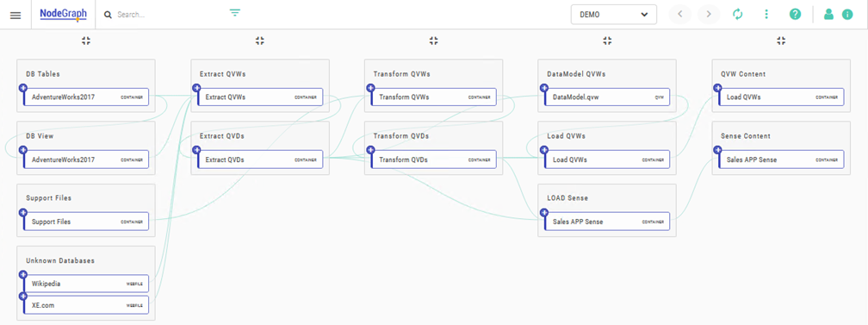The width and height of the screenshot is (868, 325).
Task: Expand plus on Wikipedia node
Action: point(22,274)
